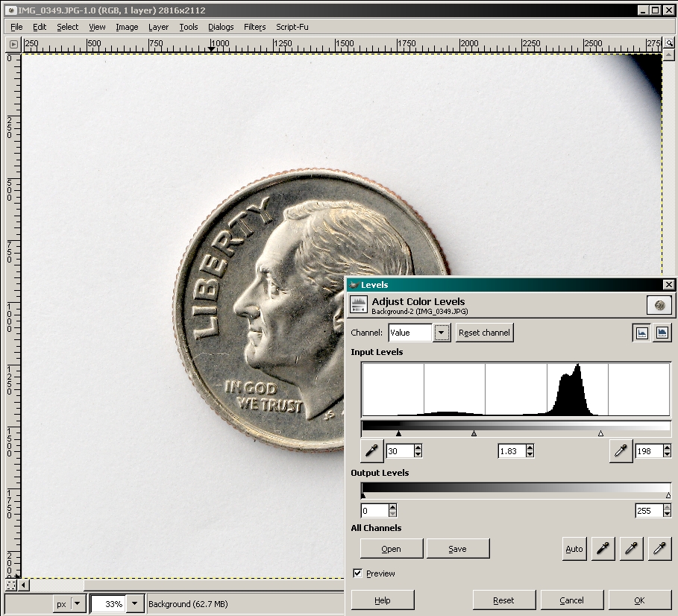Uncheck the Preview checkbox
The image size is (678, 616).
[358, 573]
